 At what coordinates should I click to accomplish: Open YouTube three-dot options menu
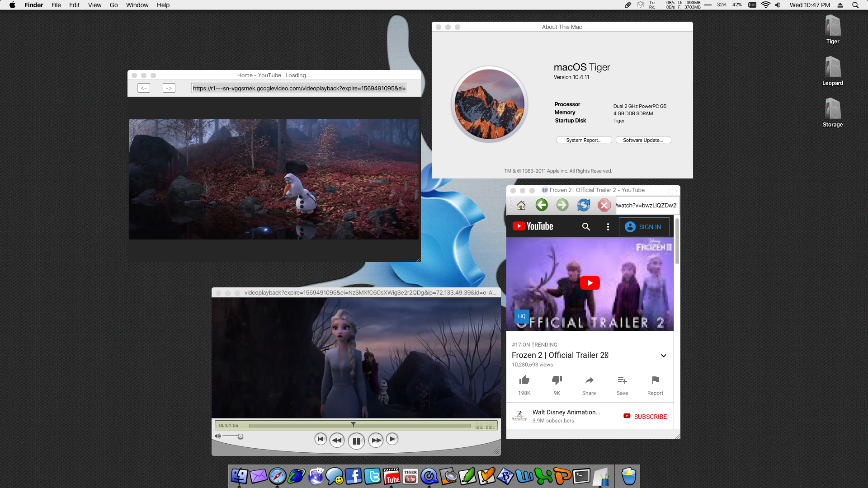point(608,227)
